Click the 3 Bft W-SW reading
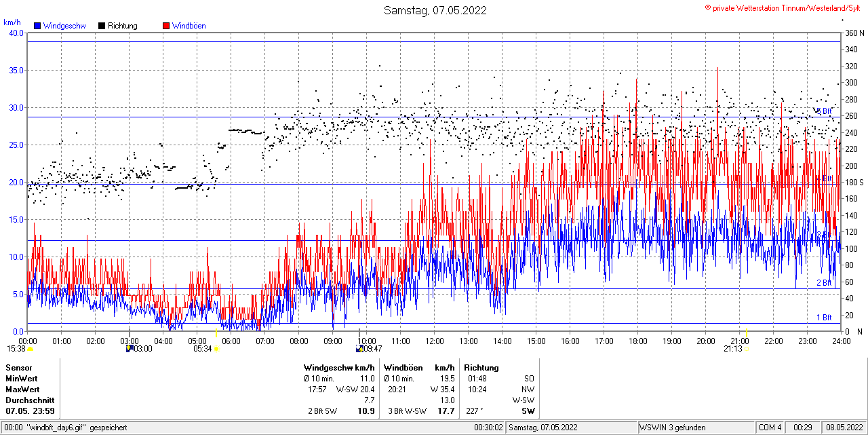This screenshot has width=868, height=435. [x=407, y=411]
